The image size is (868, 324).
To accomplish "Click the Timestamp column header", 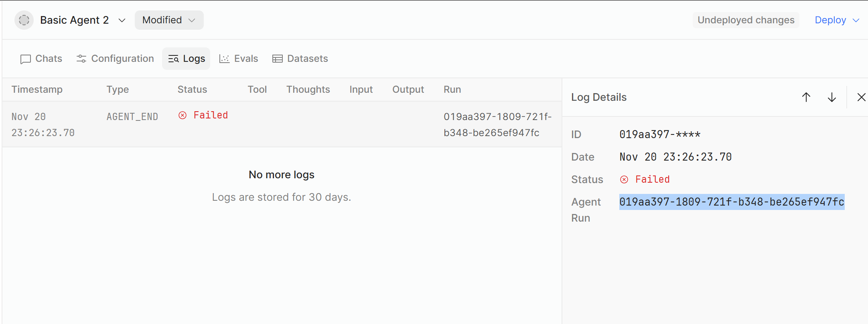I will coord(37,90).
